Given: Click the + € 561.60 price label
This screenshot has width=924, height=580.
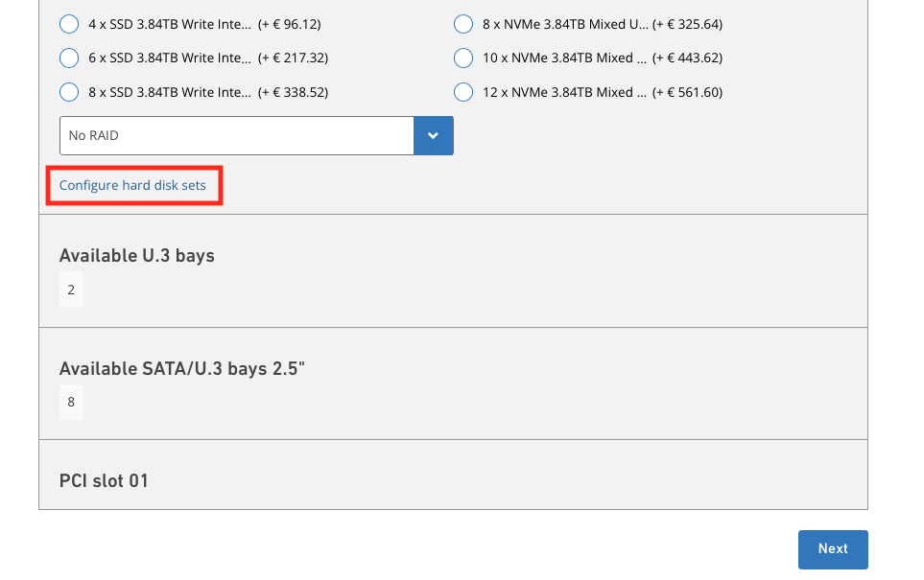Looking at the screenshot, I should click(687, 92).
